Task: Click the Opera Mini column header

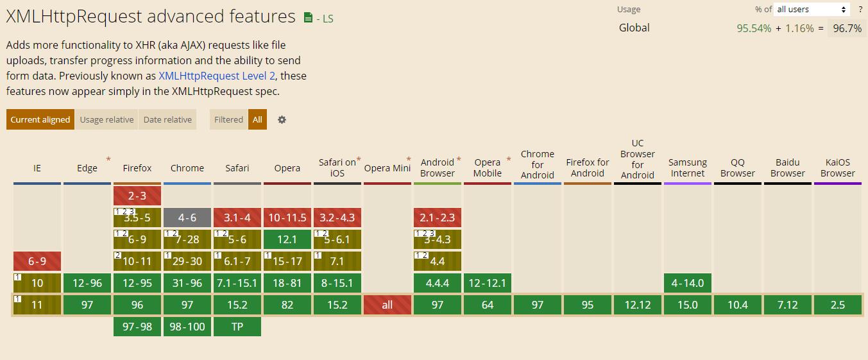Action: click(387, 168)
